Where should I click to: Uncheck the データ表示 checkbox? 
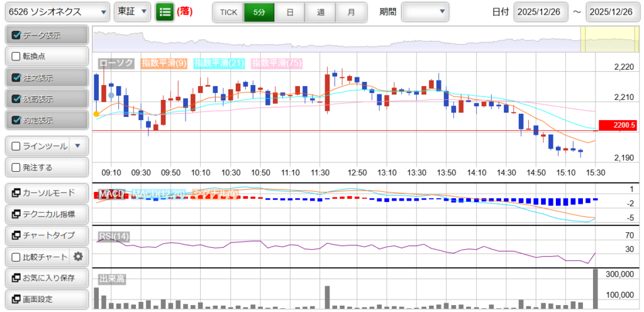16,36
